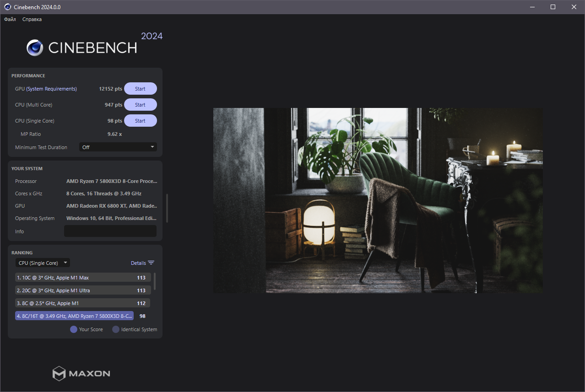Click the Identical System legend circle

pos(116,329)
